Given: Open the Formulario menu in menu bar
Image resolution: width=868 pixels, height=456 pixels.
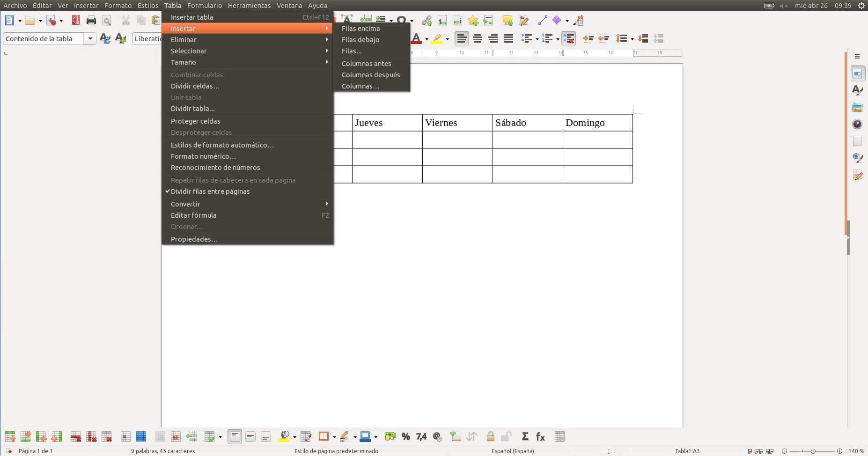Looking at the screenshot, I should click(205, 6).
